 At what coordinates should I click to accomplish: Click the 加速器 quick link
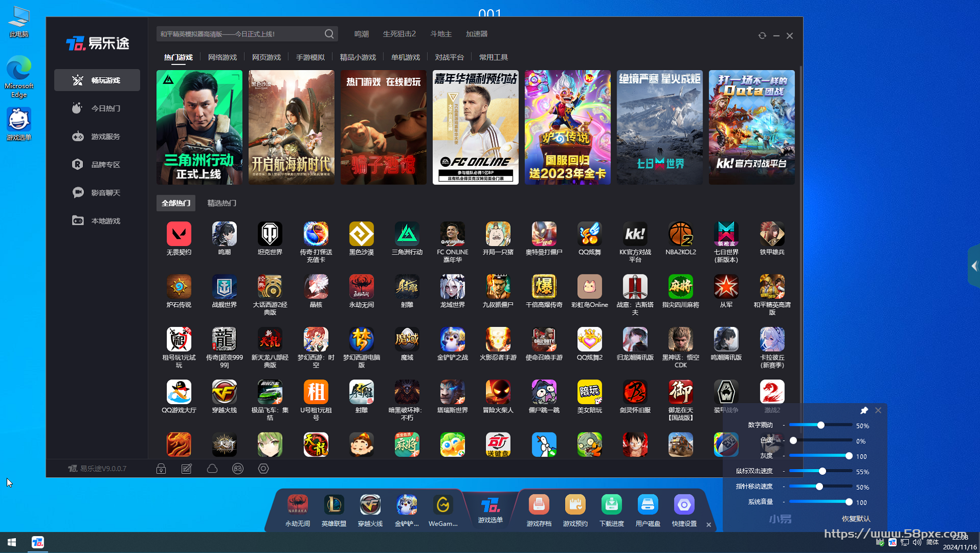coord(477,34)
